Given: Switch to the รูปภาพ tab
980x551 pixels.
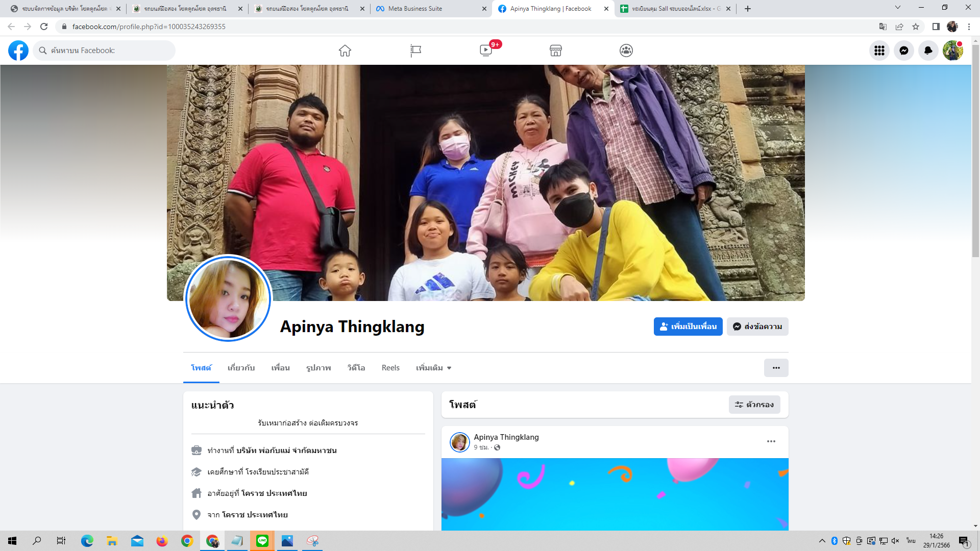Looking at the screenshot, I should pos(318,368).
